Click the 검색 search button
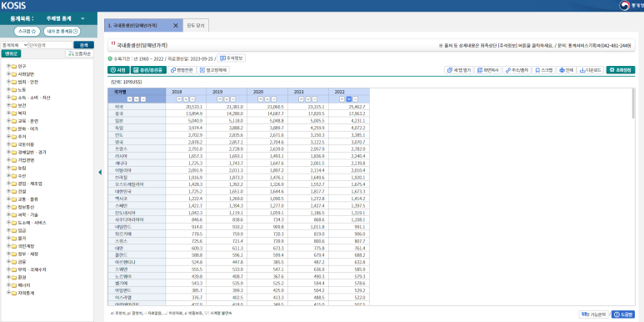 [83, 45]
